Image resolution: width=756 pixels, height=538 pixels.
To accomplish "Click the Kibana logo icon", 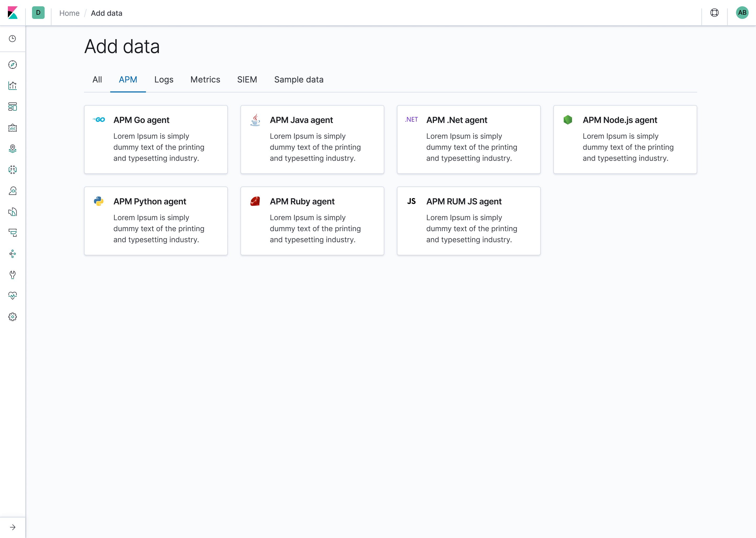I will pyautogui.click(x=13, y=13).
